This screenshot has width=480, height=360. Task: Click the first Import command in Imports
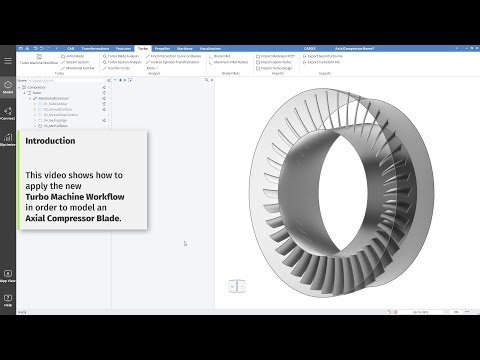pos(275,56)
